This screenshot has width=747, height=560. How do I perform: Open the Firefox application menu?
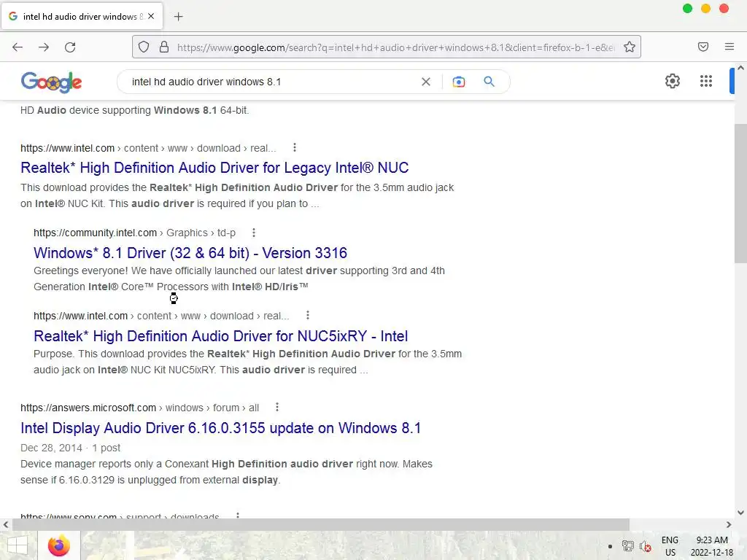click(x=729, y=47)
